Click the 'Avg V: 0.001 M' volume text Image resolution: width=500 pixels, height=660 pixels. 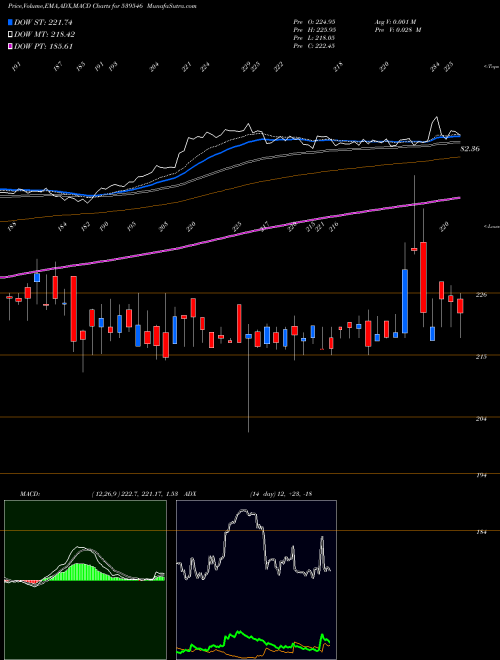pyautogui.click(x=395, y=22)
